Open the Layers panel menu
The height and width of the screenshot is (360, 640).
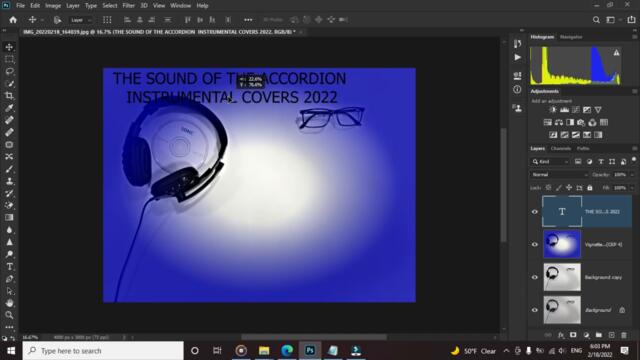click(x=634, y=149)
